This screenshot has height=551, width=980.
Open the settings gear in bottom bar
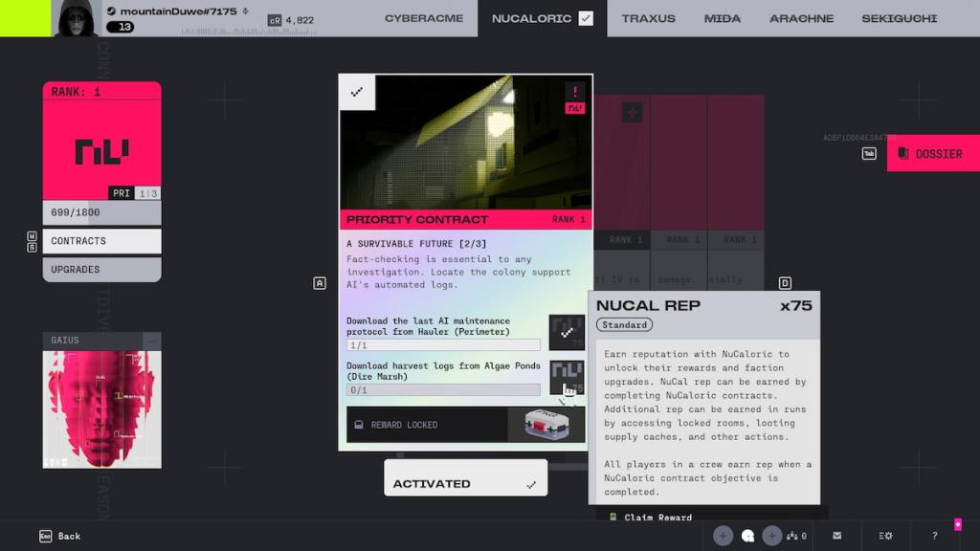click(886, 536)
